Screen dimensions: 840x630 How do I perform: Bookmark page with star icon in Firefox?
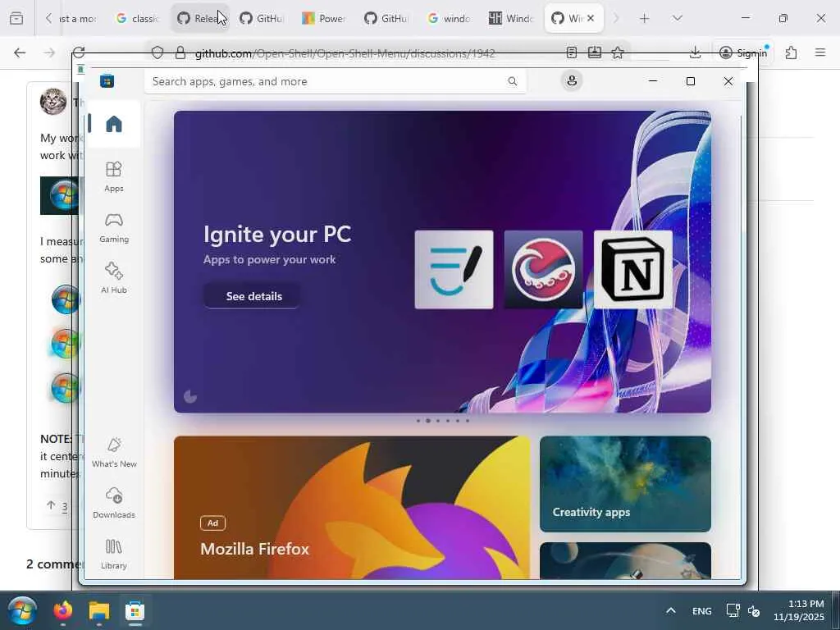[618, 52]
